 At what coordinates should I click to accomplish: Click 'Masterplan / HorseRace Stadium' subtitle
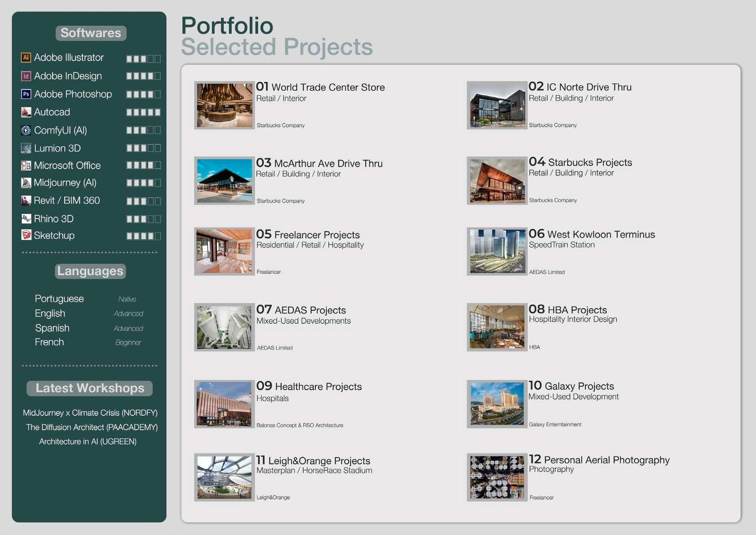[314, 471]
